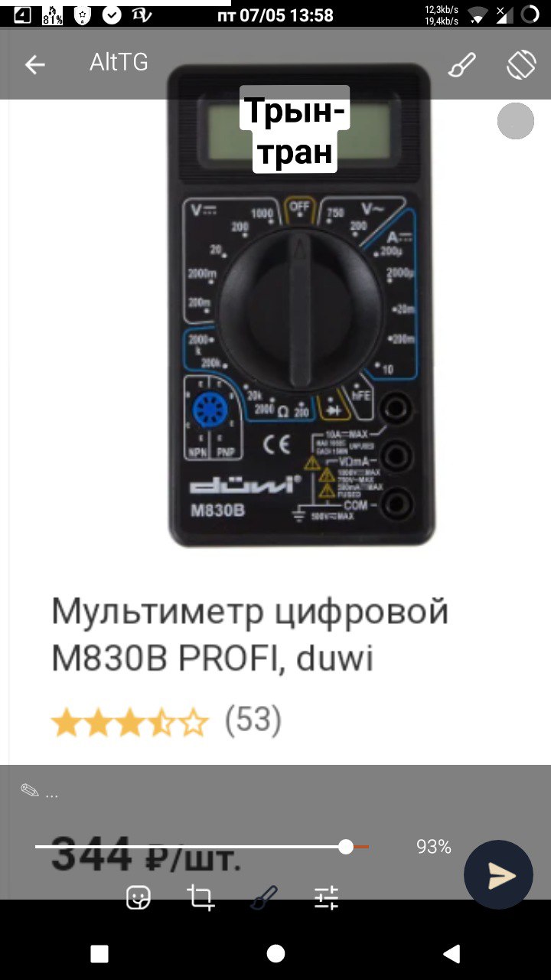The height and width of the screenshot is (980, 551).
Task: Go back using the top-left arrow
Action: pos(34,65)
